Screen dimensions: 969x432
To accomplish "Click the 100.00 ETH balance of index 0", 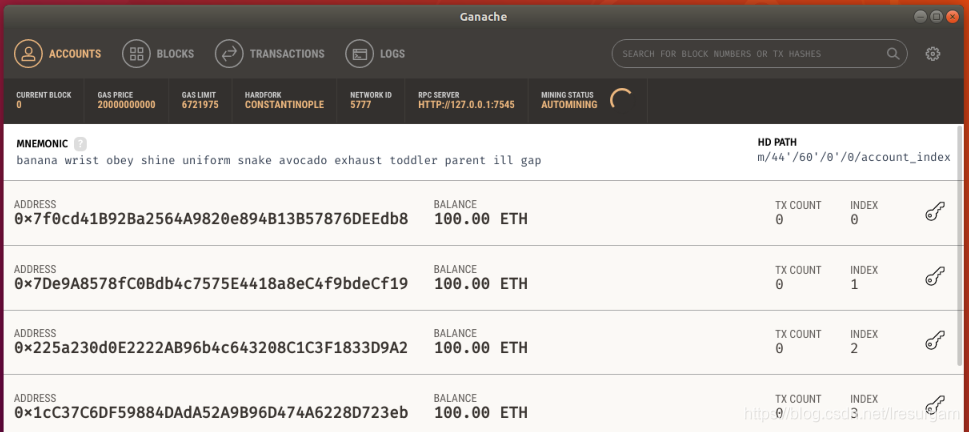I will [x=481, y=219].
